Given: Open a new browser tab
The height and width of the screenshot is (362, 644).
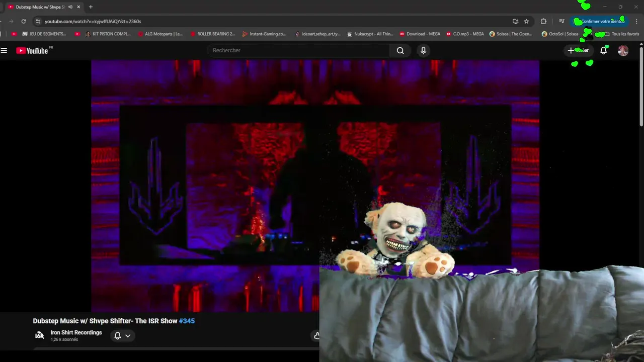Looking at the screenshot, I should coord(91,7).
